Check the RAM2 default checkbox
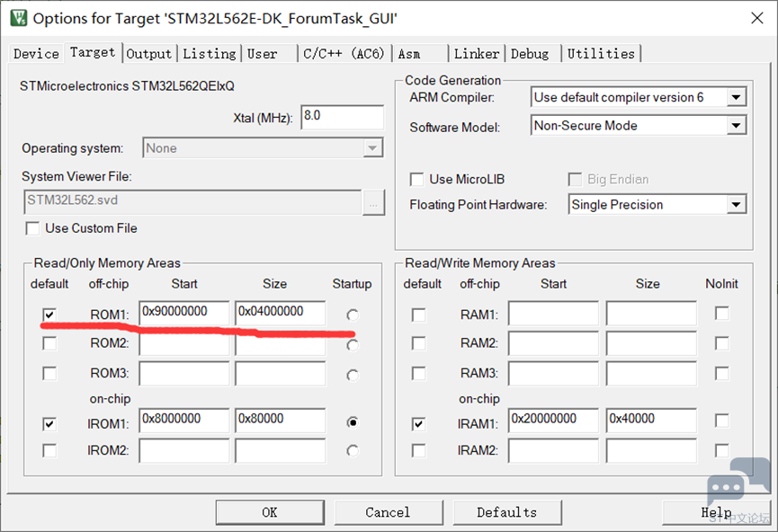This screenshot has width=778, height=532. point(419,343)
